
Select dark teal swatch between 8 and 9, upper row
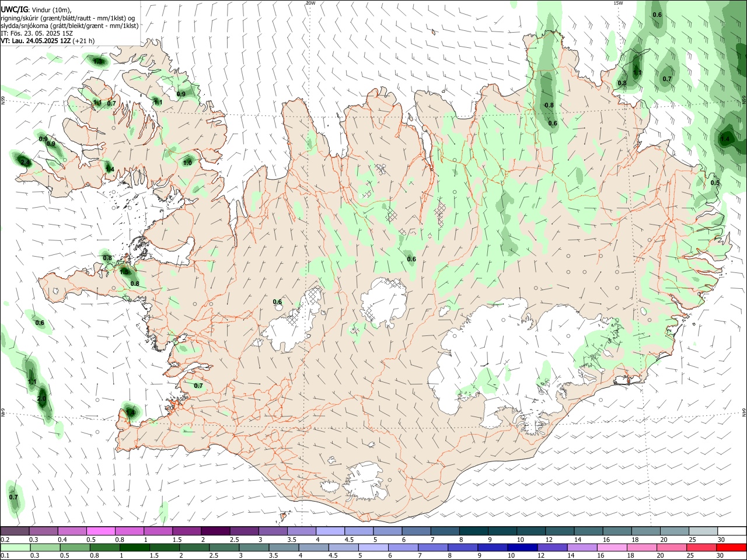[473, 531]
